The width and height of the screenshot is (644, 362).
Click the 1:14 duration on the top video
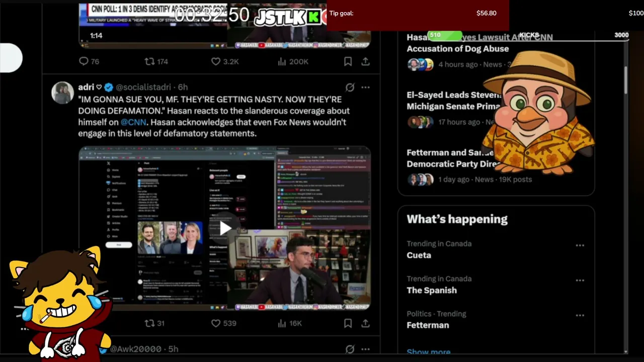click(96, 36)
